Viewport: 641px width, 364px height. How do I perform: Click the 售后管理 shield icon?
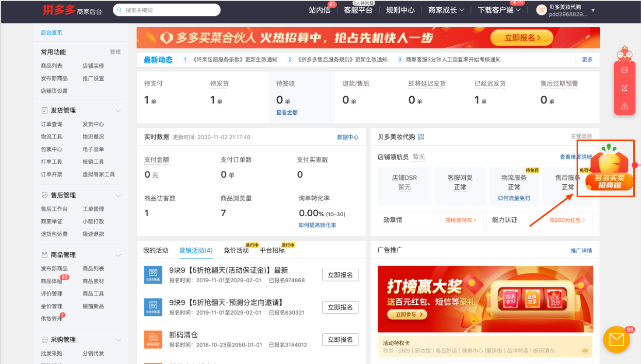coord(44,195)
